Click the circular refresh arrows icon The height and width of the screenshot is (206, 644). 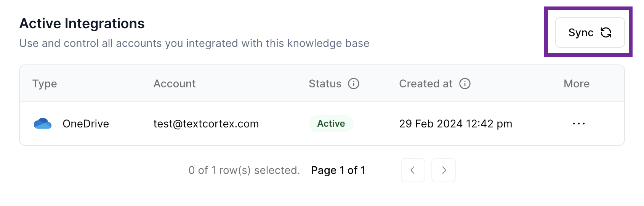606,33
